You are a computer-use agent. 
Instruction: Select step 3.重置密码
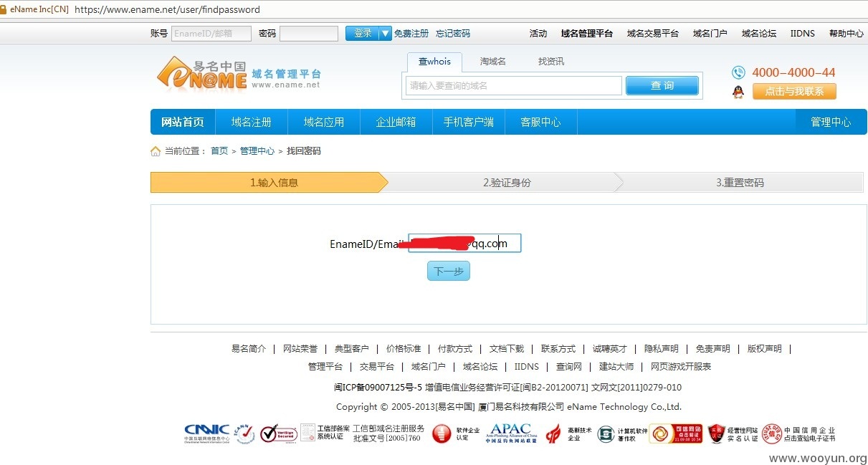coord(740,183)
